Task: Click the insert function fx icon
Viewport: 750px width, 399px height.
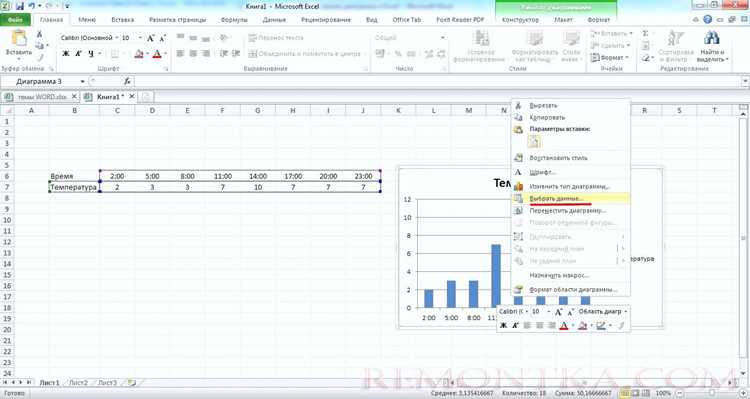Action: 127,81
